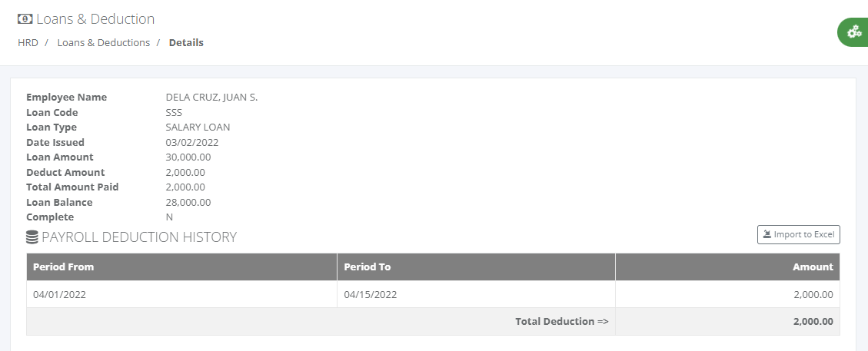Click the bold total deduction value 2,000.00
Screen dimensions: 868x351
tap(813, 321)
